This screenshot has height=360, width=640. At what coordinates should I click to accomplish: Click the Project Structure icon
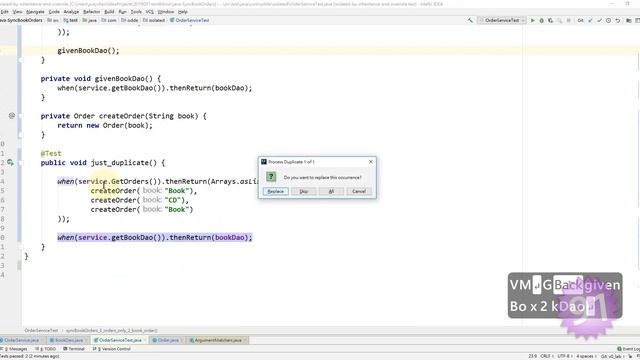[x=629, y=20]
